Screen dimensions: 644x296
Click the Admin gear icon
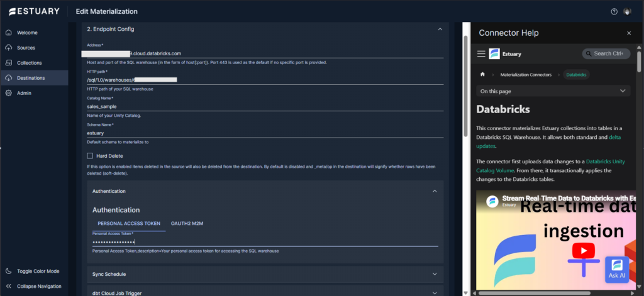pyautogui.click(x=9, y=93)
